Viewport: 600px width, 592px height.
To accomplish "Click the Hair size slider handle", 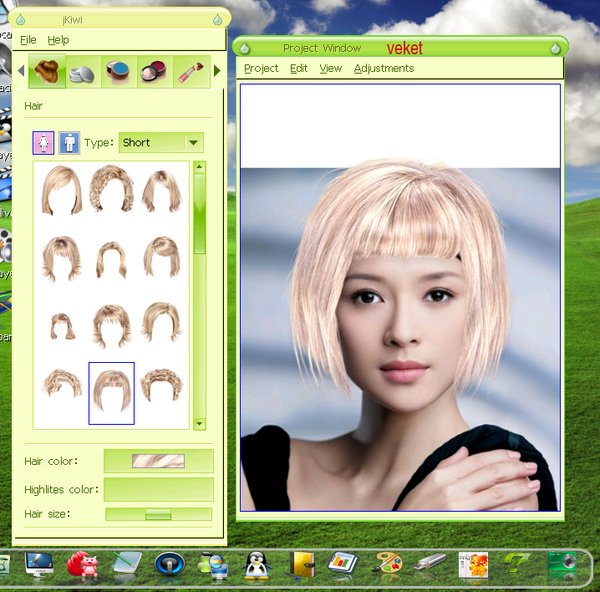I will coord(158,514).
